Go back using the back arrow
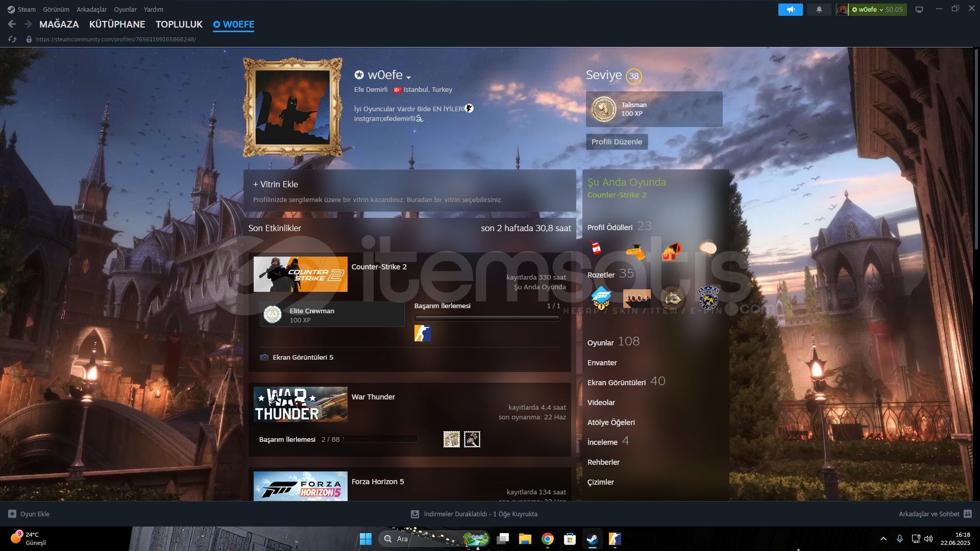Screen dimensions: 980x551 [x=12, y=24]
